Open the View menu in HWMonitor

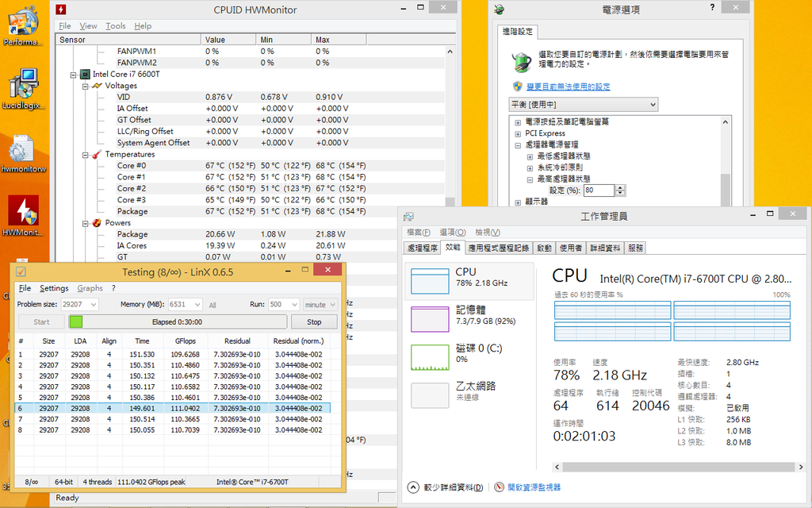[88, 26]
